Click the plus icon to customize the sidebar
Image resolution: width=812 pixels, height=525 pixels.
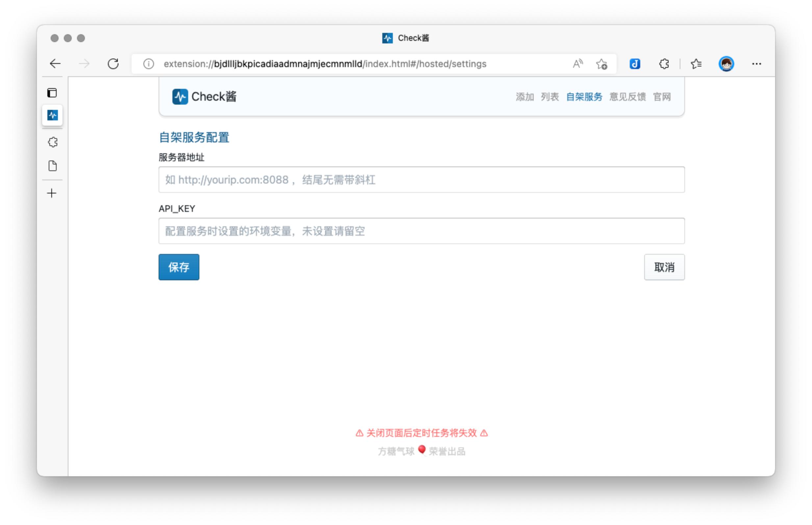52,193
